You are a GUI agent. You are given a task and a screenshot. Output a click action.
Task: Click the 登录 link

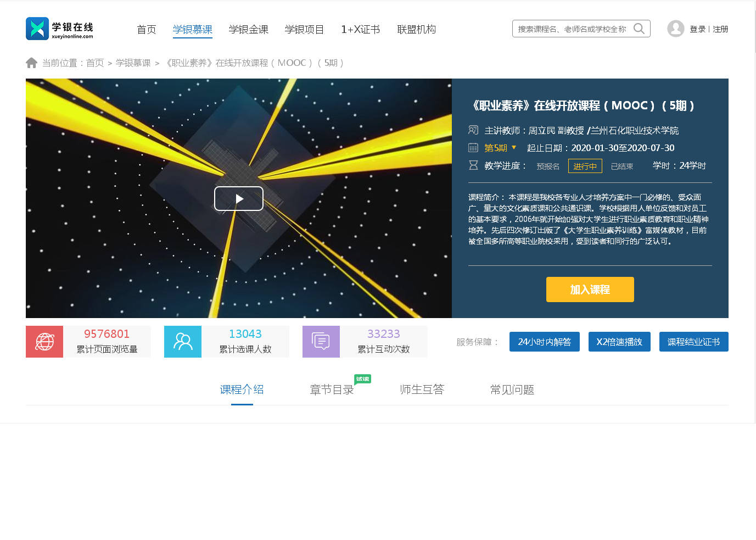click(x=698, y=29)
